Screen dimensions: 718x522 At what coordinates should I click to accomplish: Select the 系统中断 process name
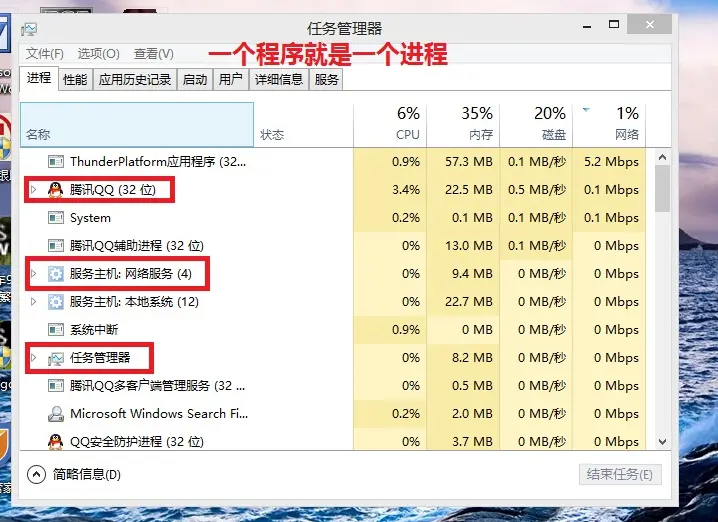[x=94, y=330]
